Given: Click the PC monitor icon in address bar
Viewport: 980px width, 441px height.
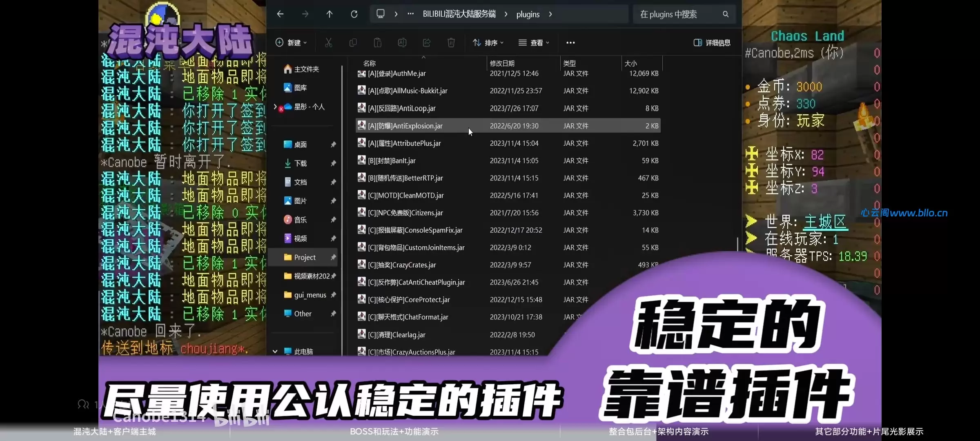Looking at the screenshot, I should [x=381, y=14].
